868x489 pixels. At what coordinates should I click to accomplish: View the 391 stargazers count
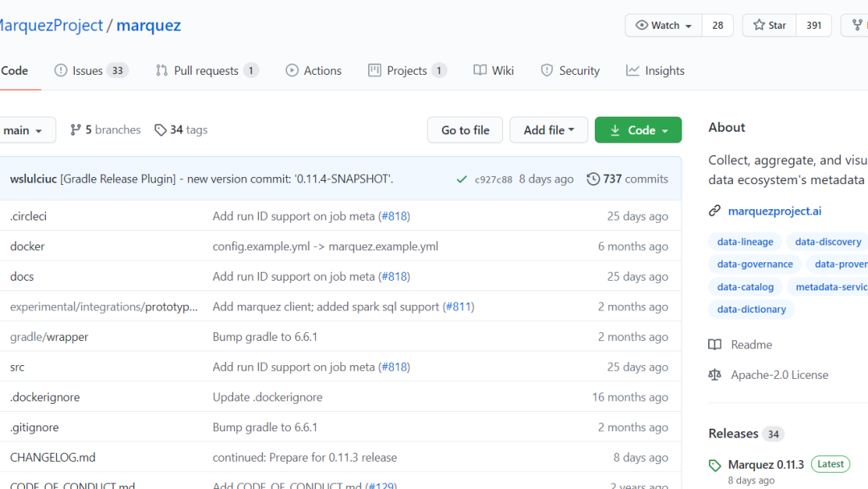(x=813, y=26)
